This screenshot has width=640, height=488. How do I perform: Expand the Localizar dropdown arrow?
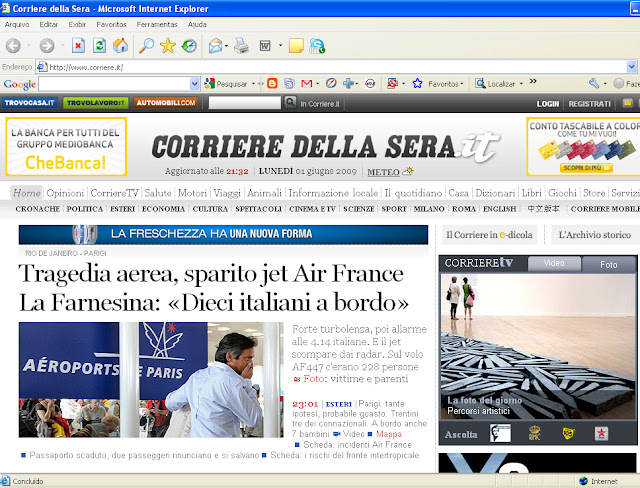click(x=521, y=84)
